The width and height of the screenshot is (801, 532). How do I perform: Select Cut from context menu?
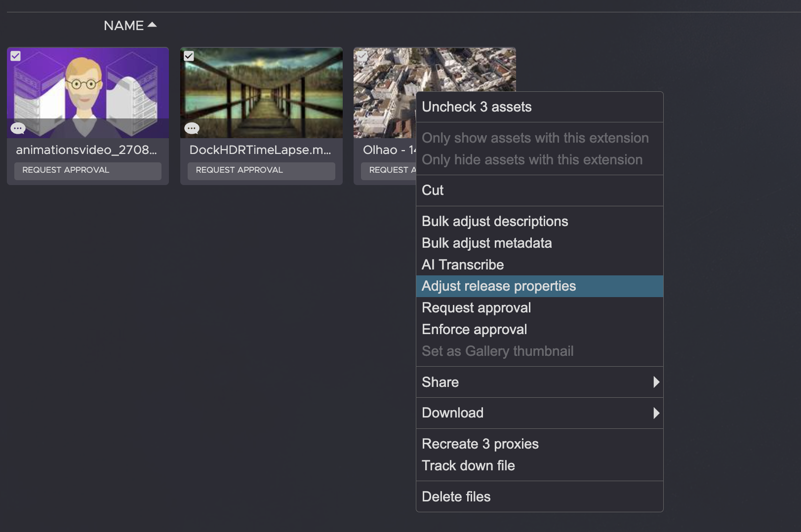point(433,190)
